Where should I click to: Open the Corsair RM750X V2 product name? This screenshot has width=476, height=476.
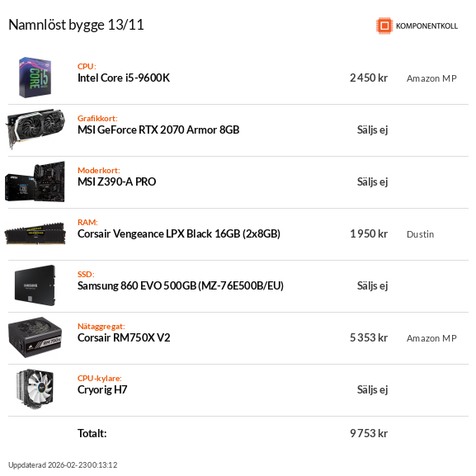[124, 338]
